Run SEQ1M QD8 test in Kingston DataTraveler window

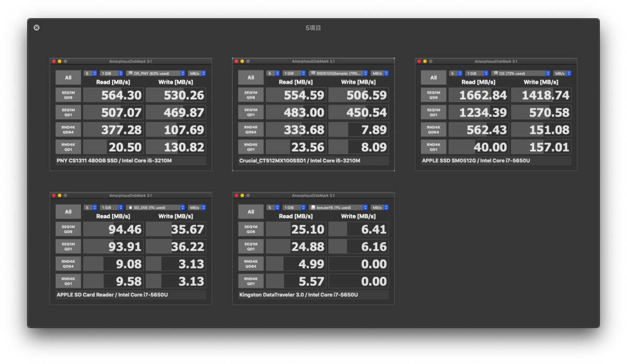tap(251, 229)
